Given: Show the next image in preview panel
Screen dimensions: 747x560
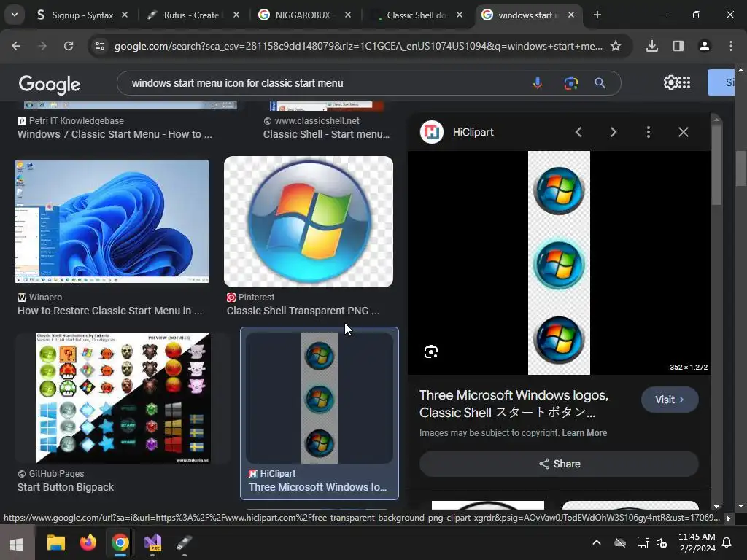Looking at the screenshot, I should [613, 132].
